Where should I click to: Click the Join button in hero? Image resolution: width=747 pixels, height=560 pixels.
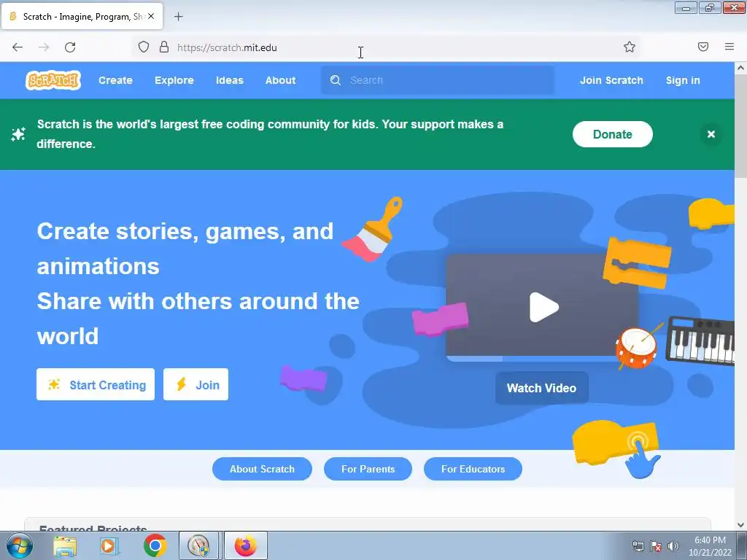click(196, 384)
